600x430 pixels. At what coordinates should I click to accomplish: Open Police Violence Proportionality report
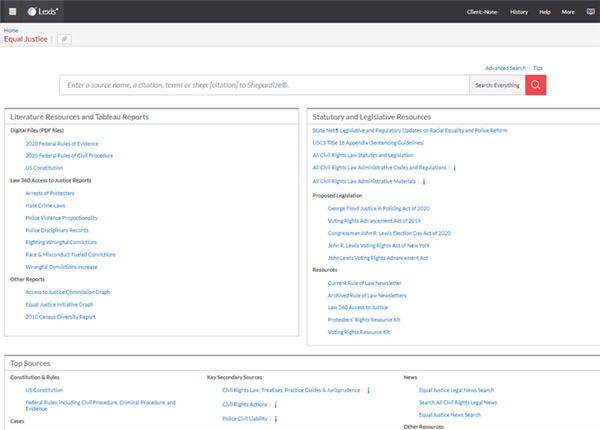point(62,218)
